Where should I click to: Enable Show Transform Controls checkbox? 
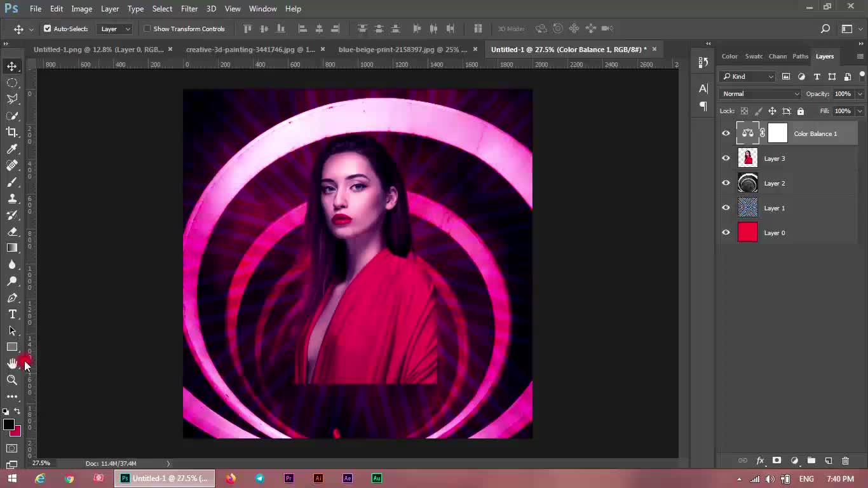pos(147,29)
